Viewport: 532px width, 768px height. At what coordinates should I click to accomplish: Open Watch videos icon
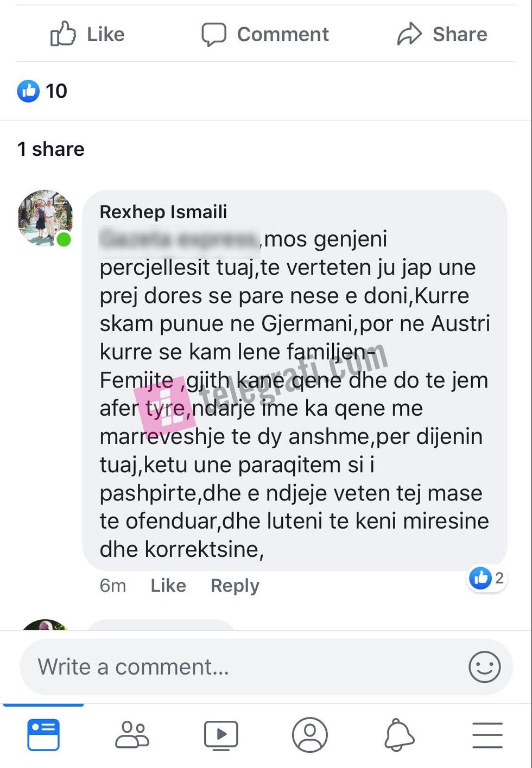pos(221,735)
